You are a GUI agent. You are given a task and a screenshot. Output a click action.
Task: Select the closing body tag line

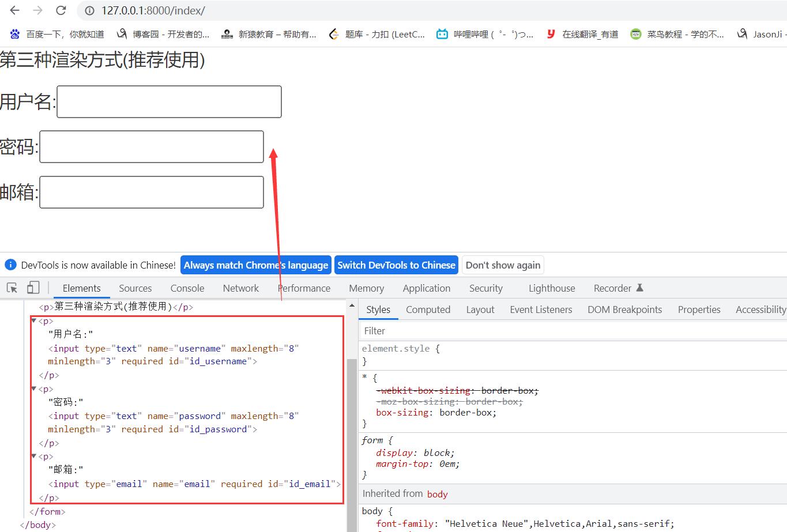point(38,525)
